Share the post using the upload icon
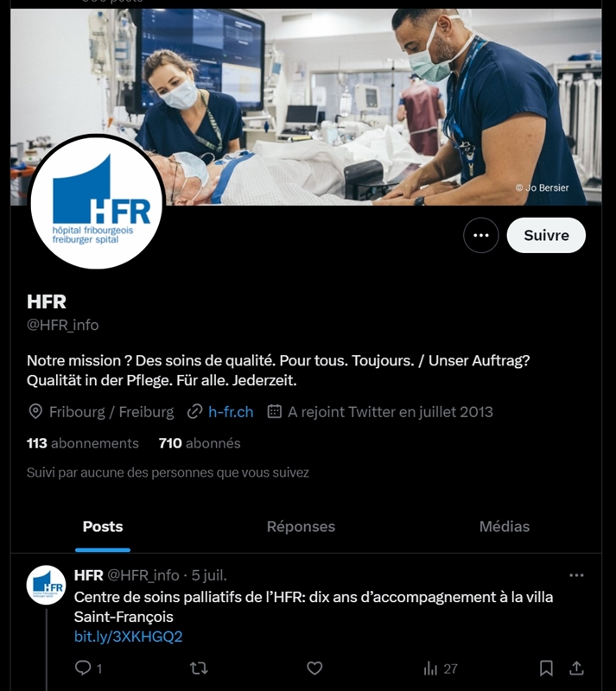The height and width of the screenshot is (691, 616). tap(576, 668)
